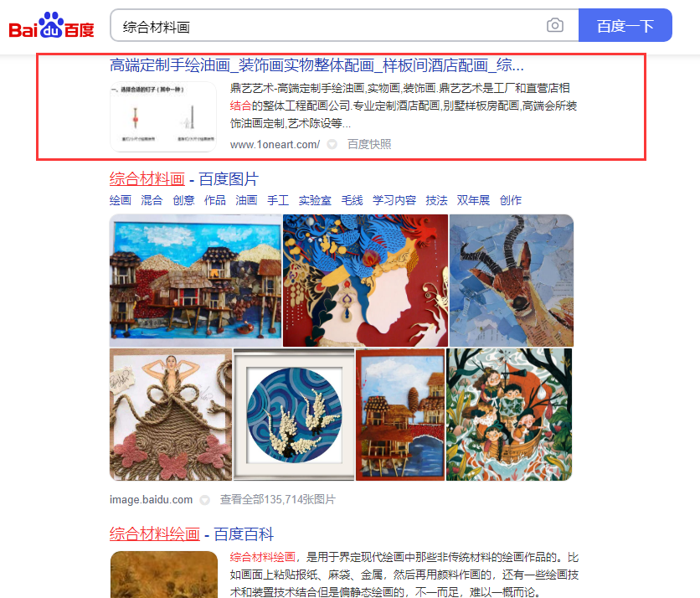Click the 百度一下 search button
The width and height of the screenshot is (700, 598).
[x=625, y=25]
